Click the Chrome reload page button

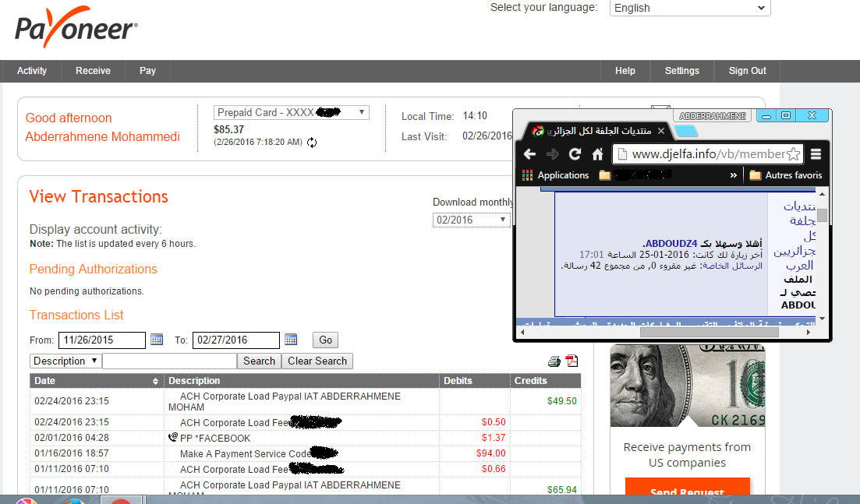pos(575,154)
